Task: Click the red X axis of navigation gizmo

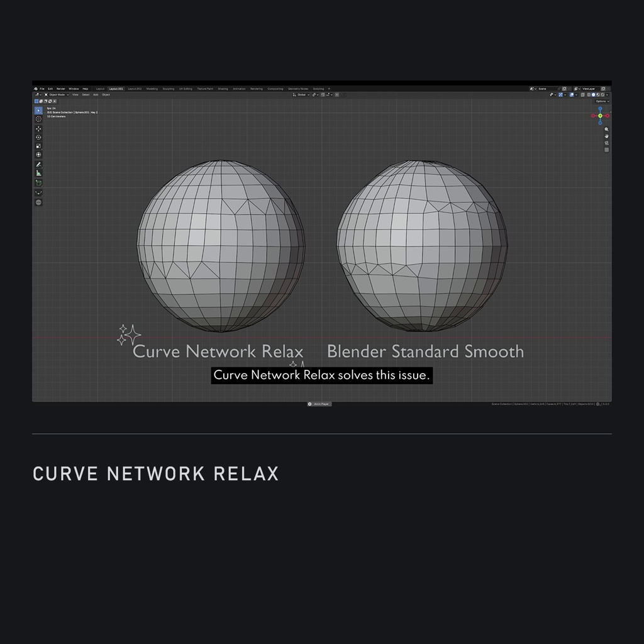Action: pos(608,116)
